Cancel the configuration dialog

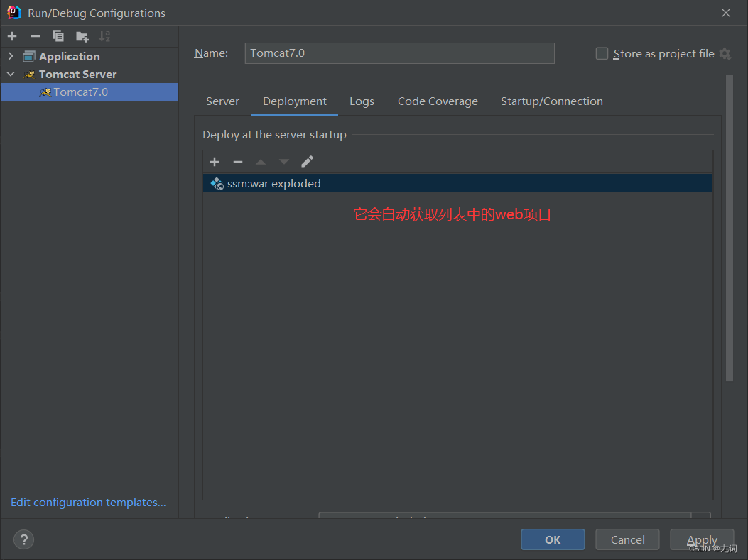point(627,539)
